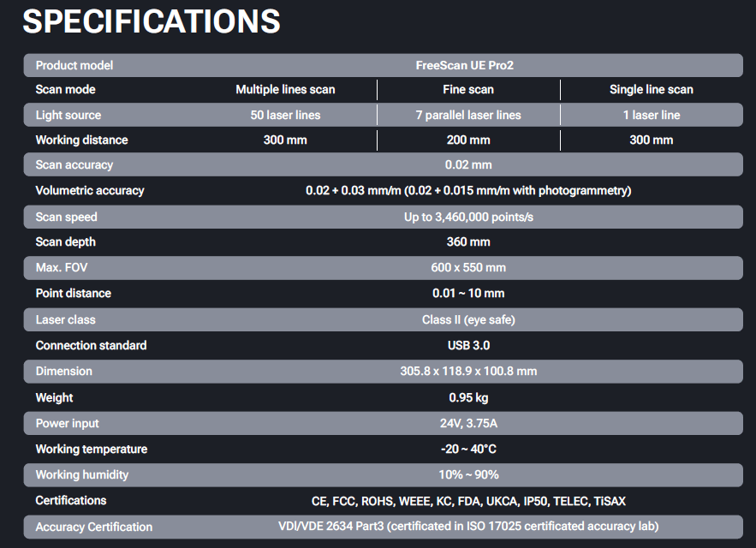Select the '24V, 3.75A' value

(x=468, y=423)
